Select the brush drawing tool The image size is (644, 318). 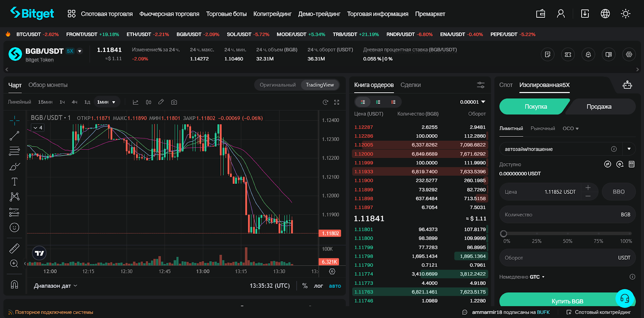pyautogui.click(x=14, y=166)
